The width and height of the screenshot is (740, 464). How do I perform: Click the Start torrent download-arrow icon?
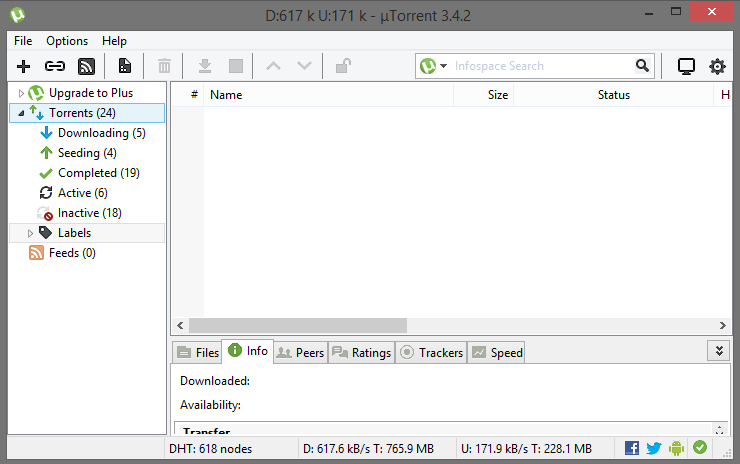[x=205, y=66]
